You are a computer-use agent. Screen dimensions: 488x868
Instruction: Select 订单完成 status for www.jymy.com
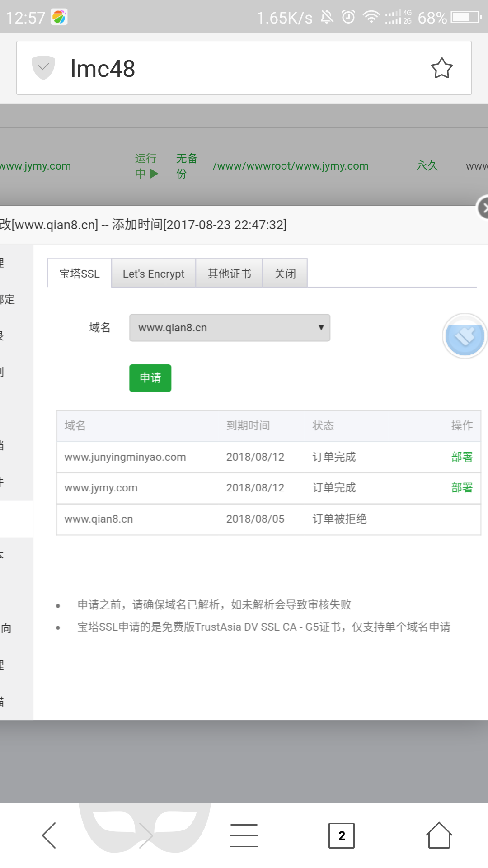tap(334, 488)
